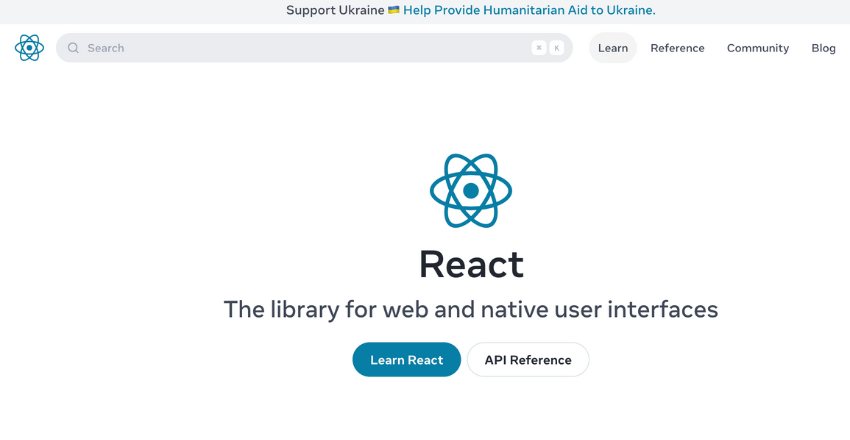Go to the Community section

coord(758,48)
